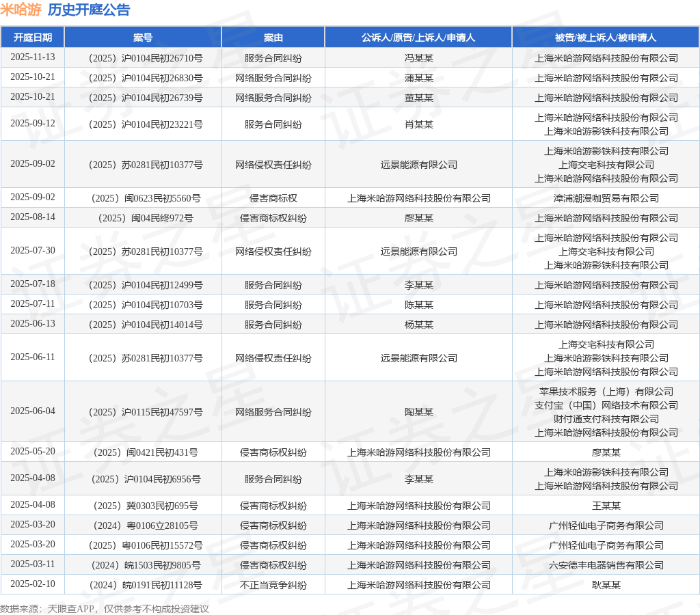Viewport: 700px width, 615px height.
Task: Click case number 沪0104民初14014号
Action: [146, 325]
